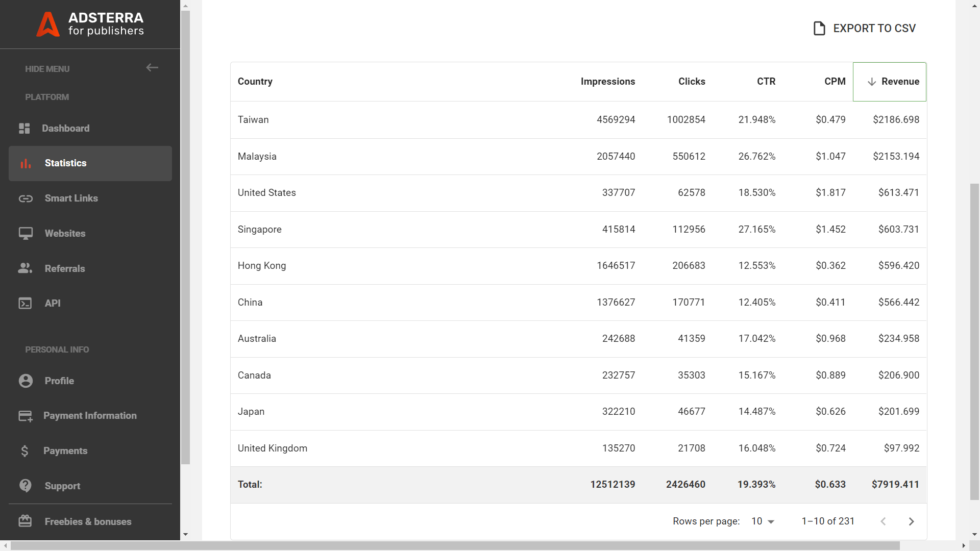Viewport: 980px width, 551px height.
Task: Click the horizontal scrollbar at bottom
Action: (454, 545)
